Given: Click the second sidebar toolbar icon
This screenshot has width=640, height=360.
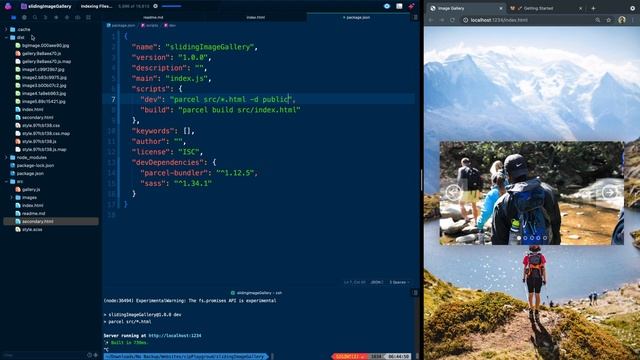Looking at the screenshot, I should (24, 18).
